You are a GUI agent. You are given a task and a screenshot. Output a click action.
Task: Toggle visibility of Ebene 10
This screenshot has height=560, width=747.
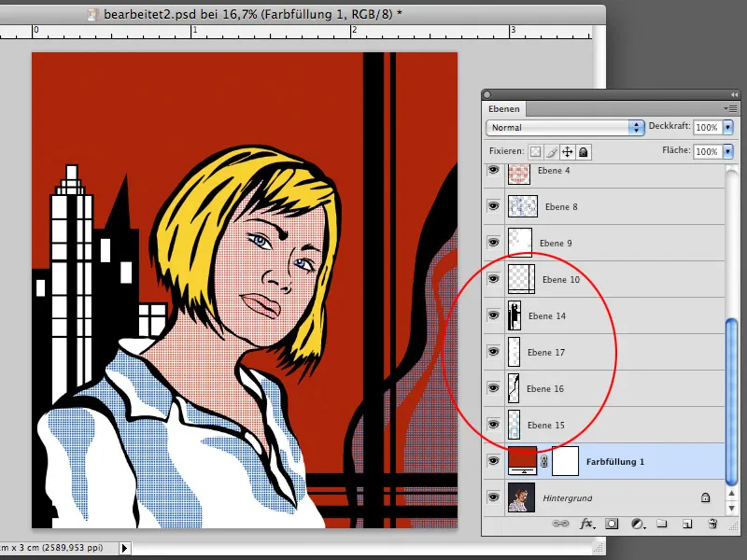pyautogui.click(x=494, y=278)
